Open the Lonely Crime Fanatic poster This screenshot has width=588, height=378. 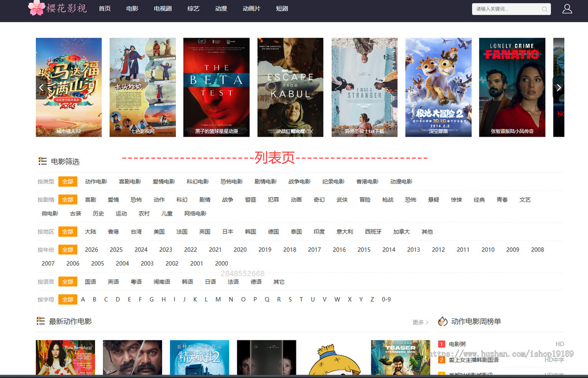point(512,87)
